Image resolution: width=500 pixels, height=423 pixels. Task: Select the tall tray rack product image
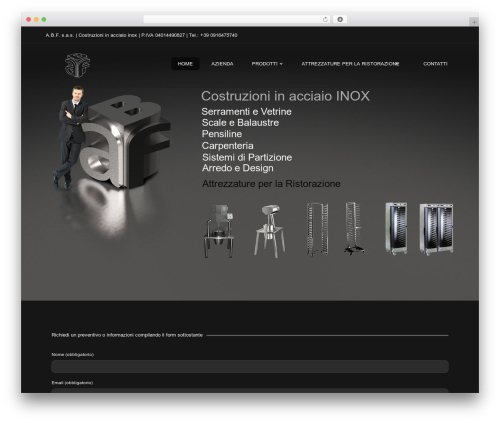(x=317, y=229)
